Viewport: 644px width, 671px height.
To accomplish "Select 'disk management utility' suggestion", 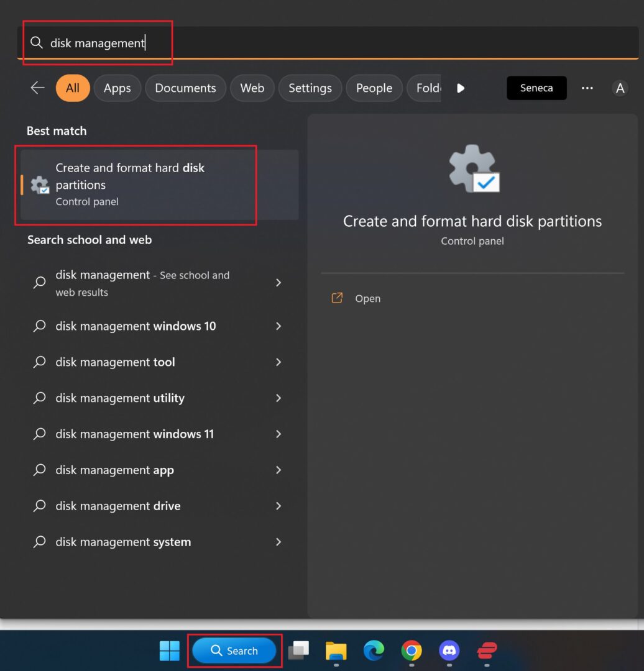I will (159, 398).
